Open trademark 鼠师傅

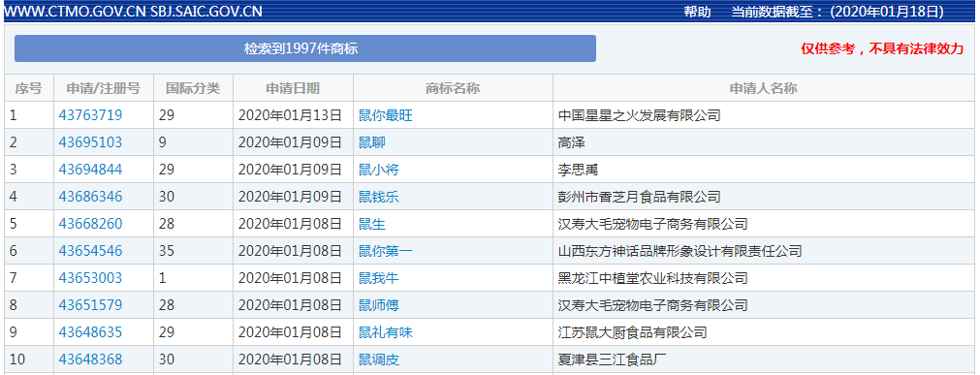pos(379,305)
